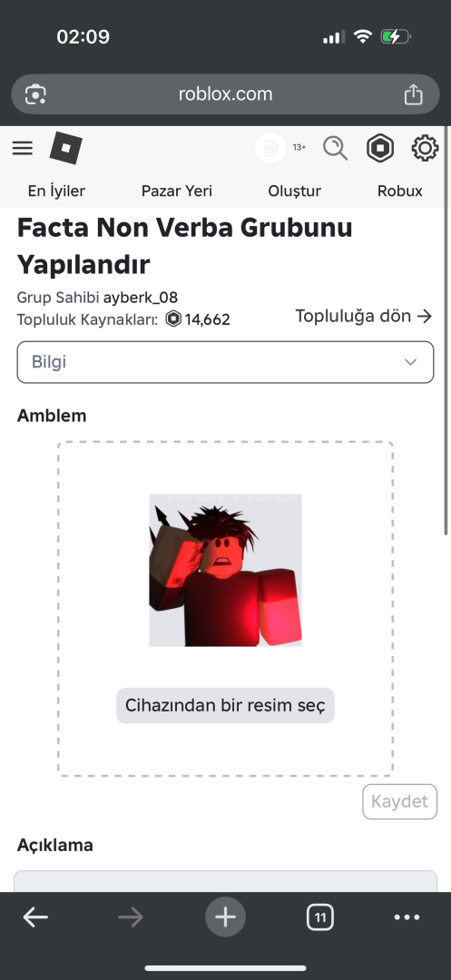The width and height of the screenshot is (451, 980).
Task: Open the settings gear icon
Action: (x=425, y=149)
